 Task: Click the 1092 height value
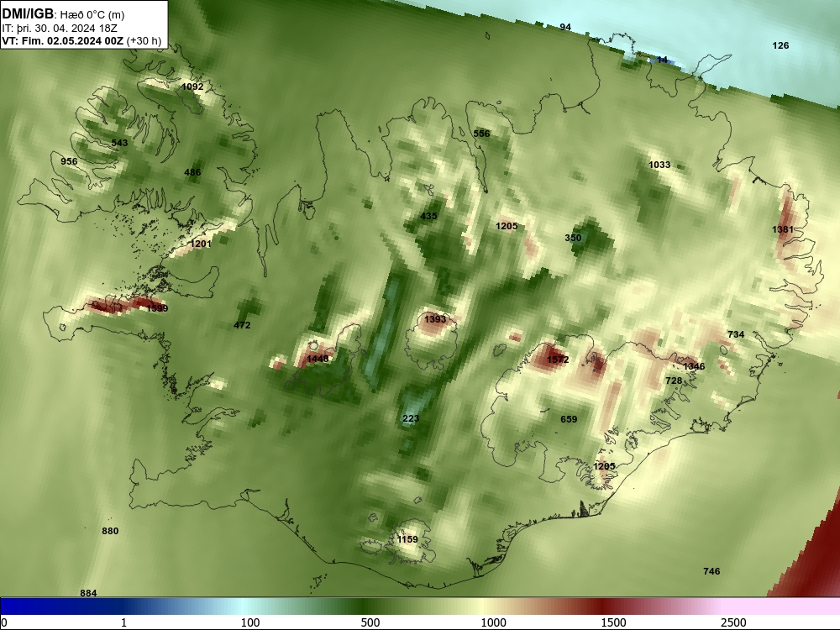coord(192,87)
